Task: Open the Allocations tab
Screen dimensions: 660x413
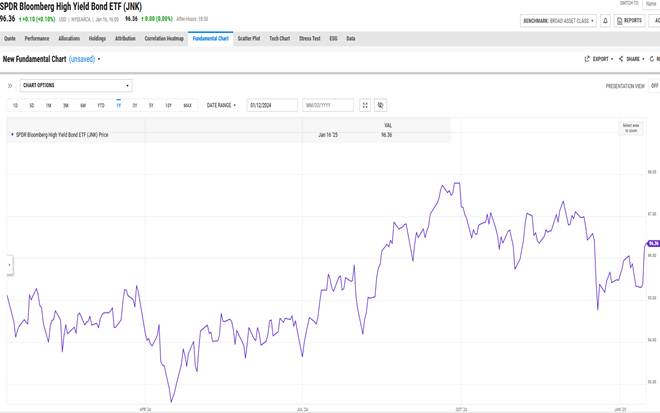Action: click(x=69, y=38)
